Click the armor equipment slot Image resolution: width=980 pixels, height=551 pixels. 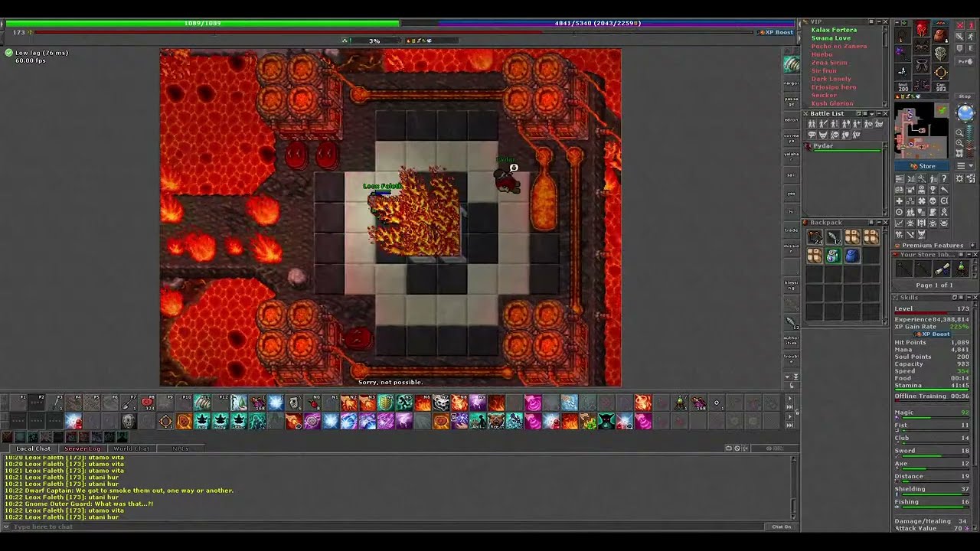coord(923,46)
